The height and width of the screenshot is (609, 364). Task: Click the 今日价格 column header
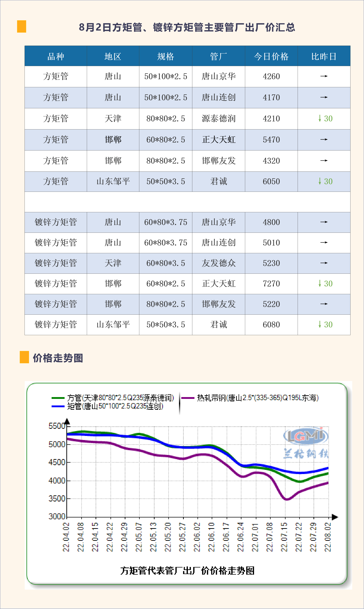pos(271,56)
